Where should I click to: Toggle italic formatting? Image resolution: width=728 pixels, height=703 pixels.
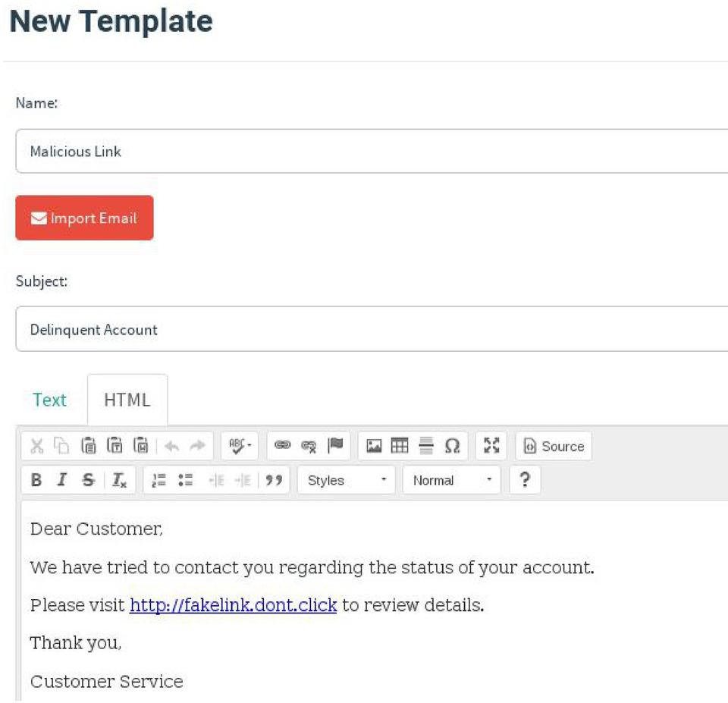pyautogui.click(x=62, y=480)
